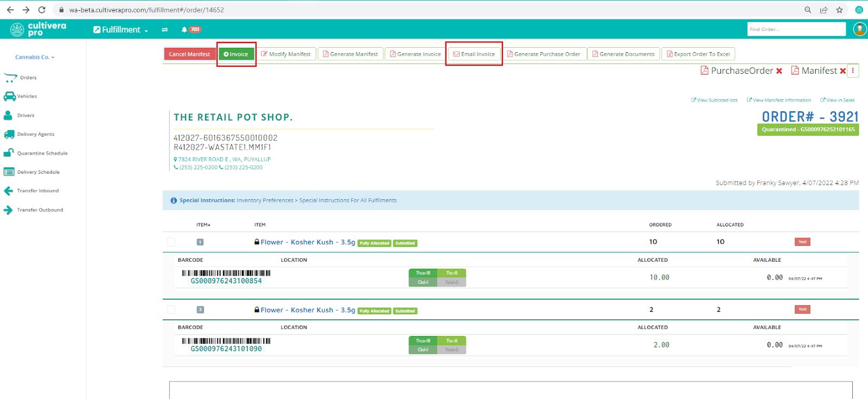Image resolution: width=868 pixels, height=399 pixels.
Task: Open notifications bell showing 703
Action: (x=191, y=30)
